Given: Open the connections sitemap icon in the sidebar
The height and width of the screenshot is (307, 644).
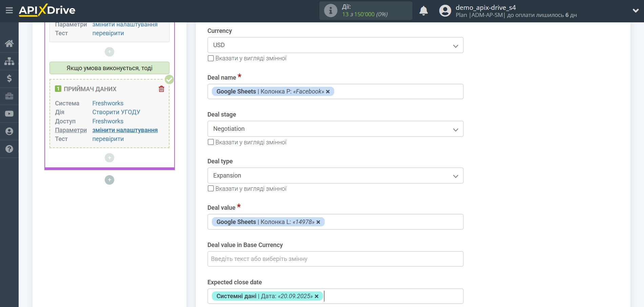Looking at the screenshot, I should tap(9, 61).
